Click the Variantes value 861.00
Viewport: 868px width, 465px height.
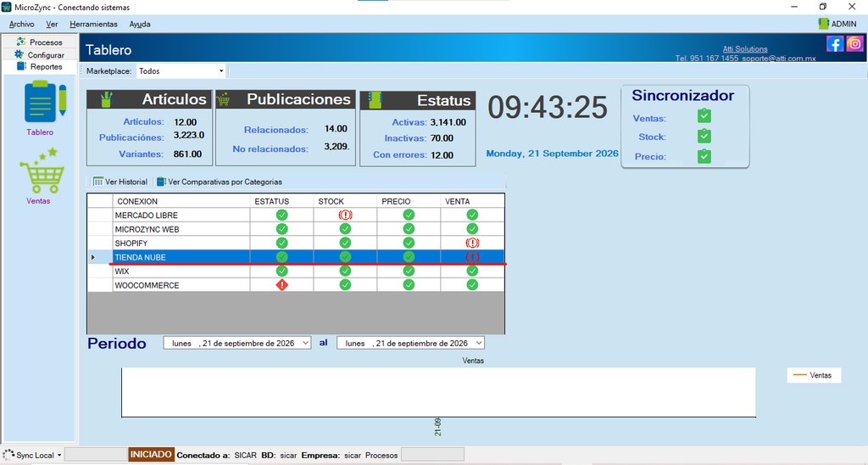click(x=187, y=154)
